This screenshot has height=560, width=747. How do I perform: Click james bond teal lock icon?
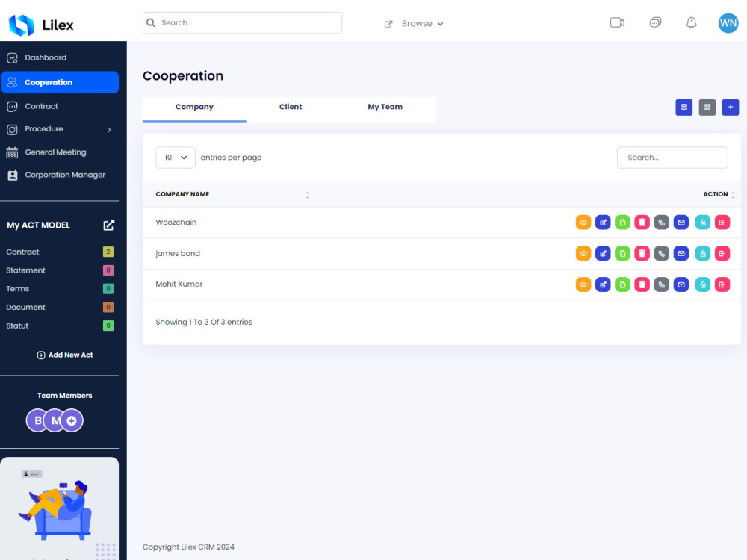coord(703,253)
